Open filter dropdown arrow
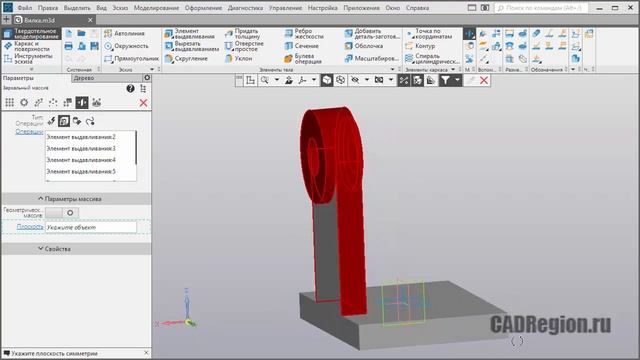The width and height of the screenshot is (640, 360). click(457, 80)
